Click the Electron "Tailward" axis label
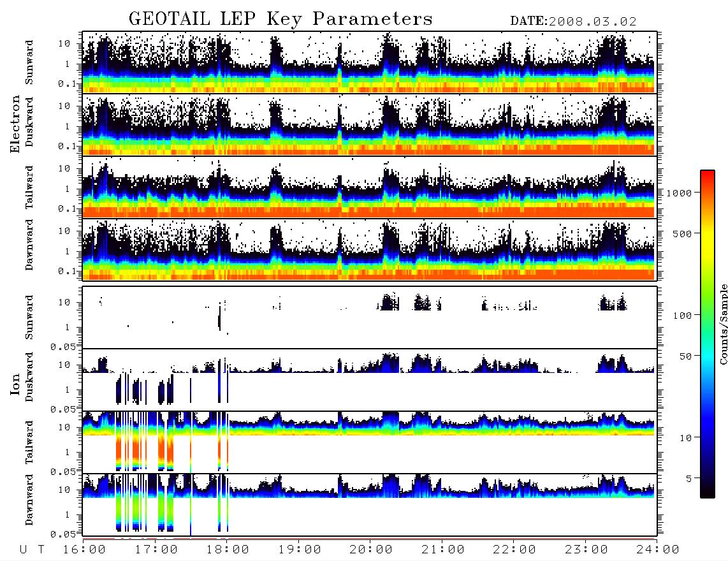The width and height of the screenshot is (728, 561). (x=29, y=187)
